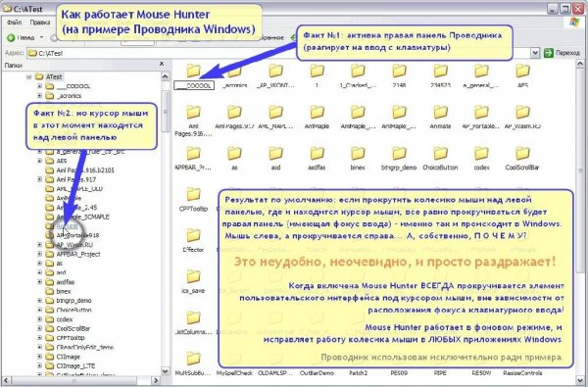Select the 234523 folder icon
The image size is (588, 387).
tap(440, 71)
